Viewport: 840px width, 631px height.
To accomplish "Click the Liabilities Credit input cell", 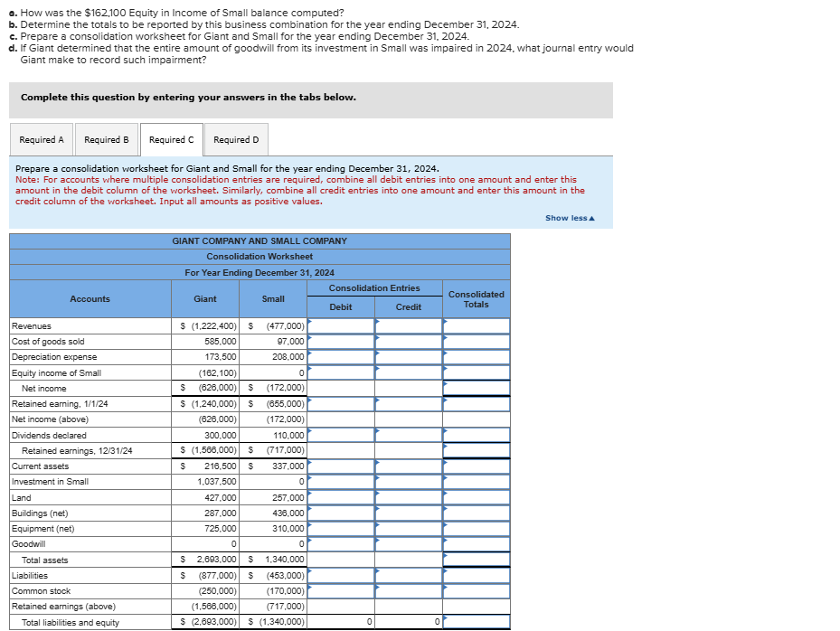I will tap(408, 574).
